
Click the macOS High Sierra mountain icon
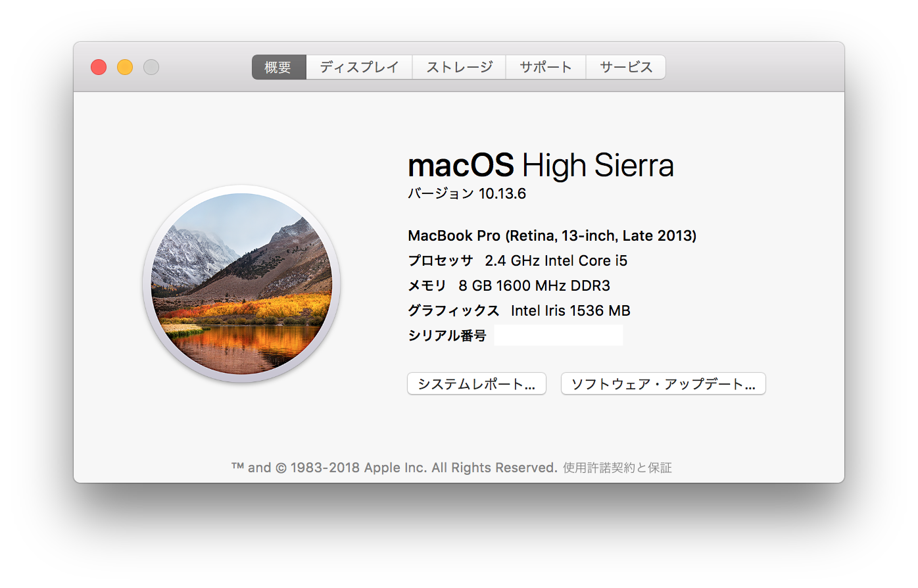[x=241, y=284]
